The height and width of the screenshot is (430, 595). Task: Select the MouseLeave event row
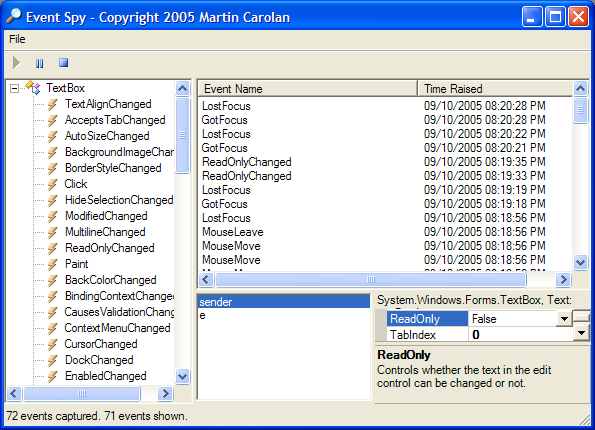click(x=385, y=232)
